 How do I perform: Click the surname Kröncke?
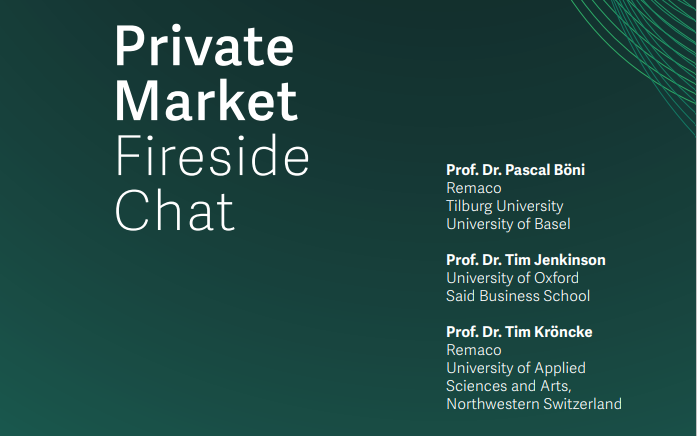563,332
